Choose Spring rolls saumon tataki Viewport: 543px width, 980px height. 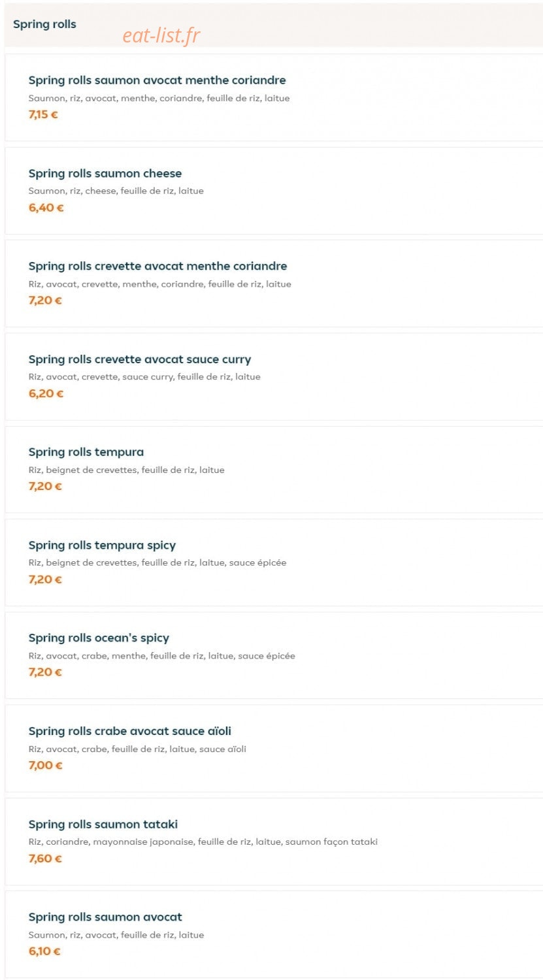pyautogui.click(x=103, y=825)
